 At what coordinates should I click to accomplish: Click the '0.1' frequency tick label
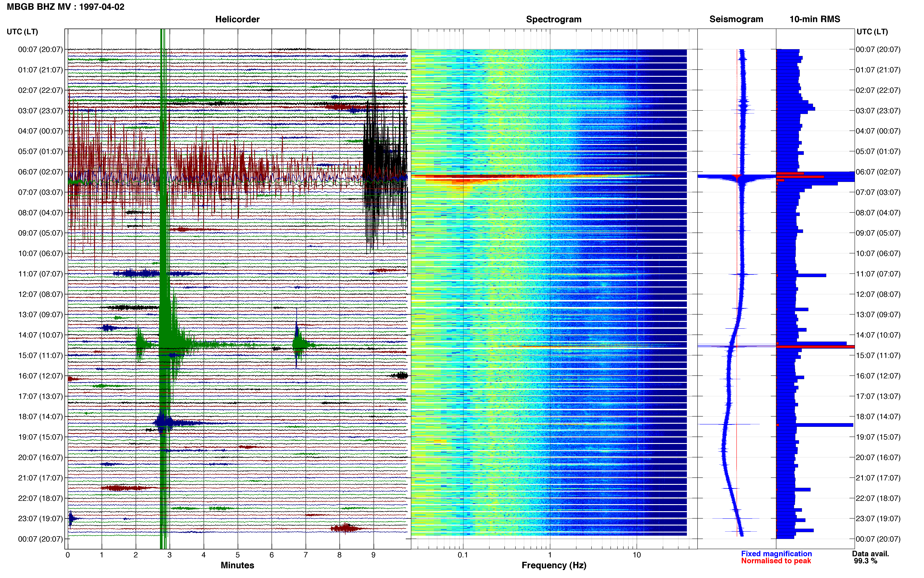pos(463,555)
